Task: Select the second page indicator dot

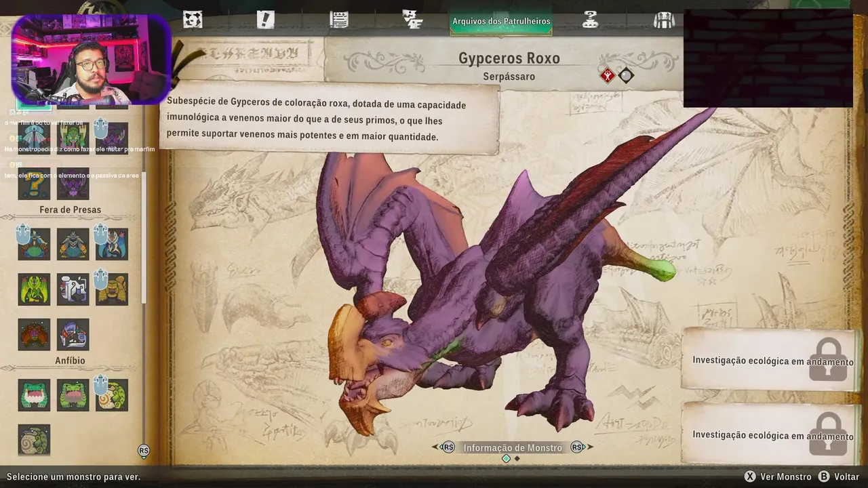Action: pos(517,459)
